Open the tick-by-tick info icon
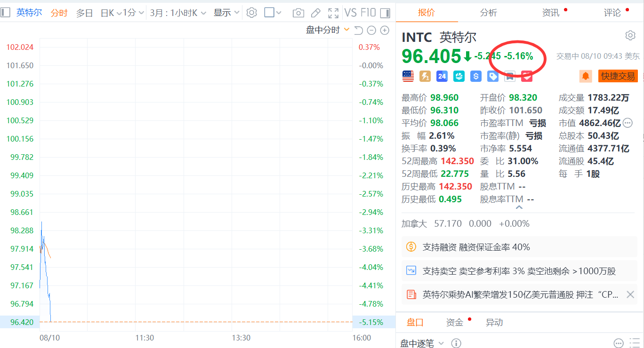Screen dimensions: 644x348 [x=456, y=343]
